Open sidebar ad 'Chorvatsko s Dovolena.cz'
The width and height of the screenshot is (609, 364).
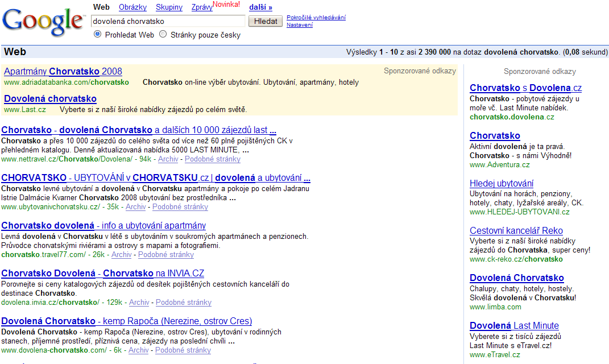[x=525, y=88]
